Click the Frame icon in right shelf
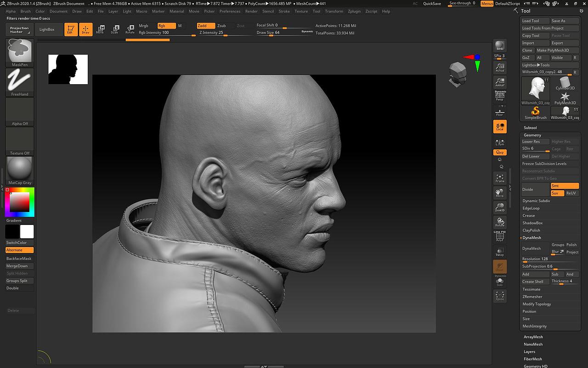 (x=500, y=178)
